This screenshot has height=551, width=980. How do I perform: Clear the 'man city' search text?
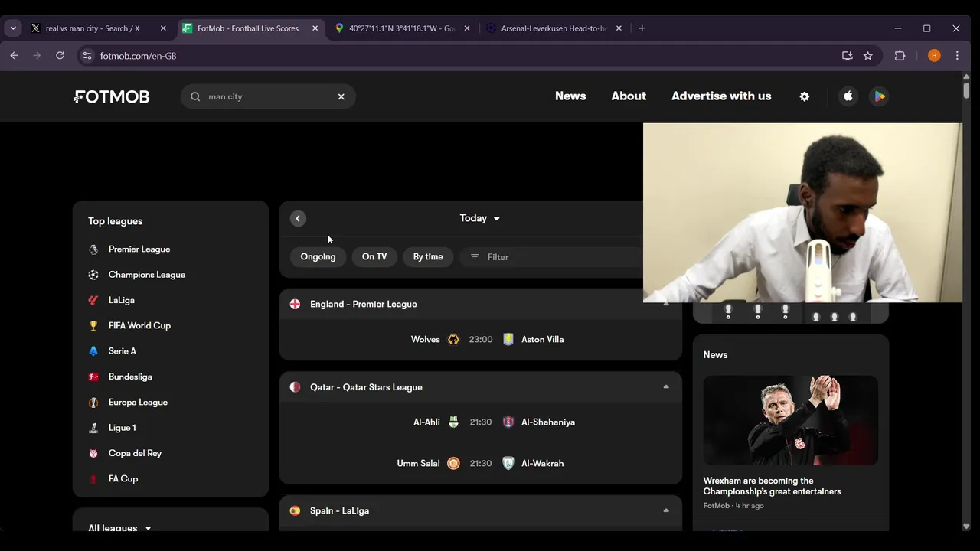coord(341,96)
